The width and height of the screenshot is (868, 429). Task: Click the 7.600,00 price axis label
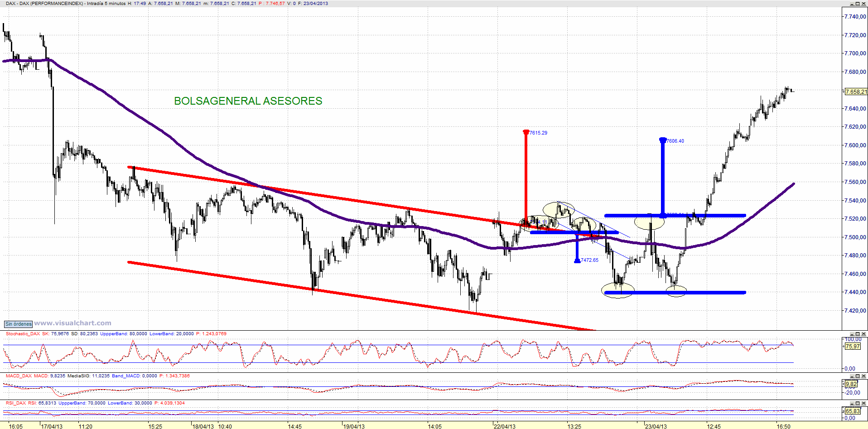pos(855,145)
